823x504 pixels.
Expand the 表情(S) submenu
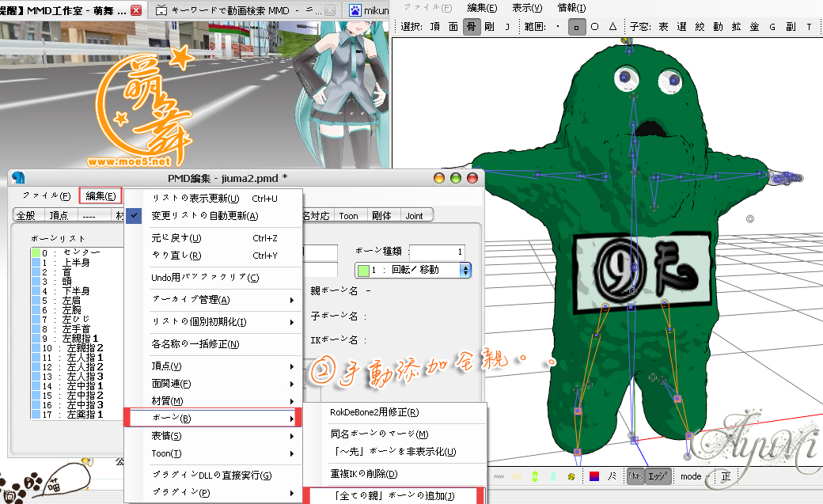pyautogui.click(x=213, y=436)
